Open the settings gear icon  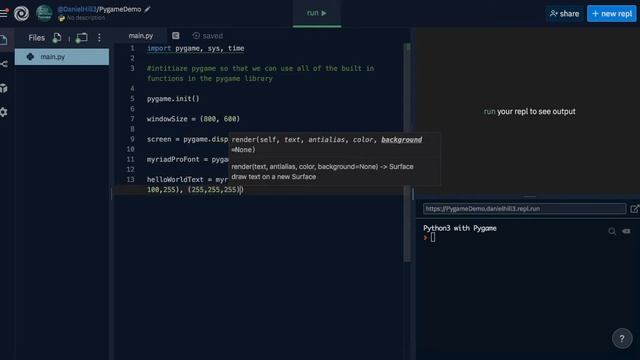point(4,112)
